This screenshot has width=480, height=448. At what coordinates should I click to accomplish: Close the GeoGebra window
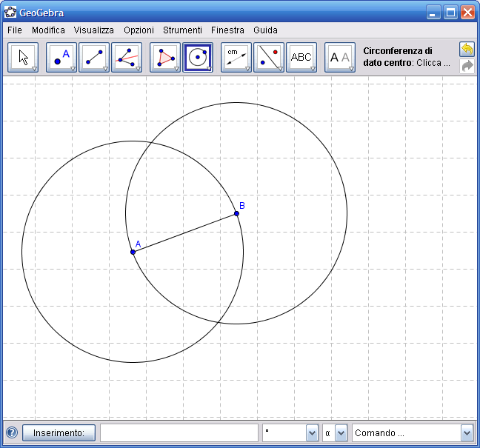point(467,13)
